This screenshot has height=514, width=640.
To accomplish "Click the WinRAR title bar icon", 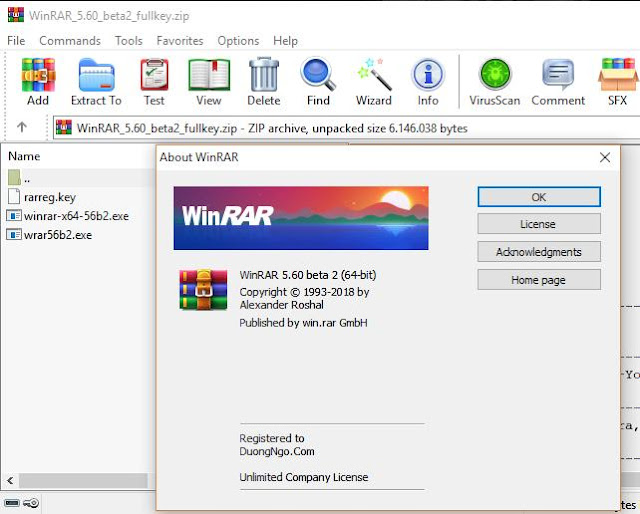I will [x=16, y=14].
